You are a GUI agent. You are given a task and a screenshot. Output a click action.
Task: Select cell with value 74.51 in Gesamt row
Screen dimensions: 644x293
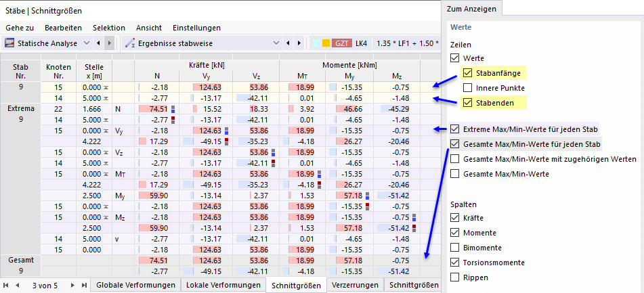click(157, 260)
